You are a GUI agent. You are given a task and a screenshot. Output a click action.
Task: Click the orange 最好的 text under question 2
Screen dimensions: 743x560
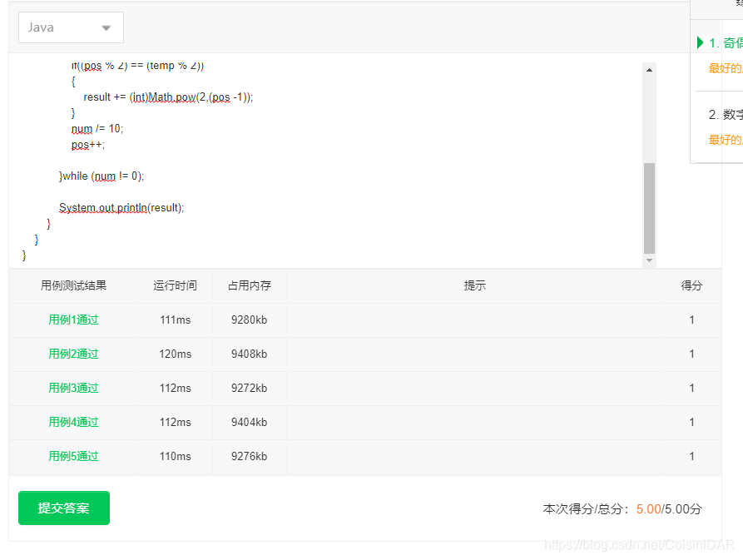point(726,140)
